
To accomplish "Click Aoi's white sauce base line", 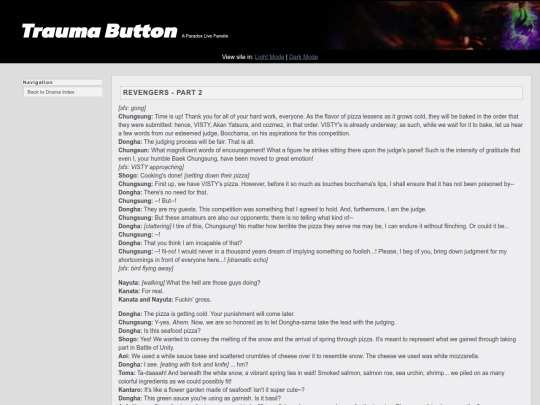I will [x=299, y=356].
